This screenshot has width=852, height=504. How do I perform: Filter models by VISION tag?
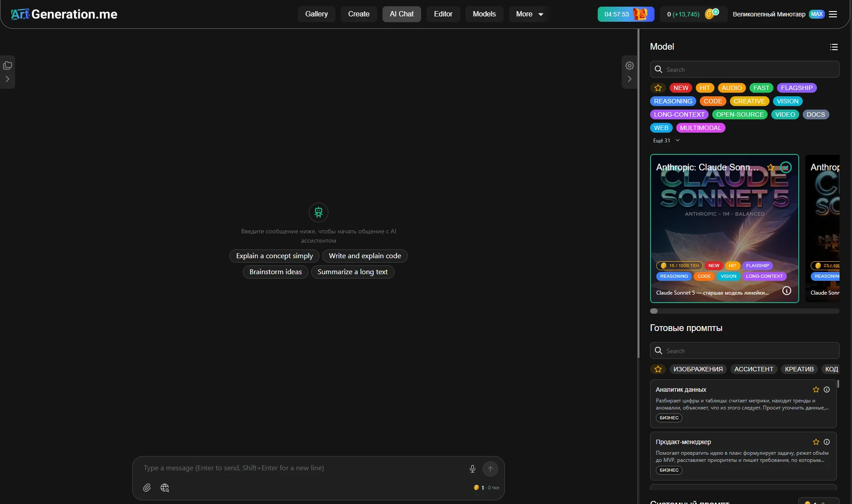click(788, 101)
